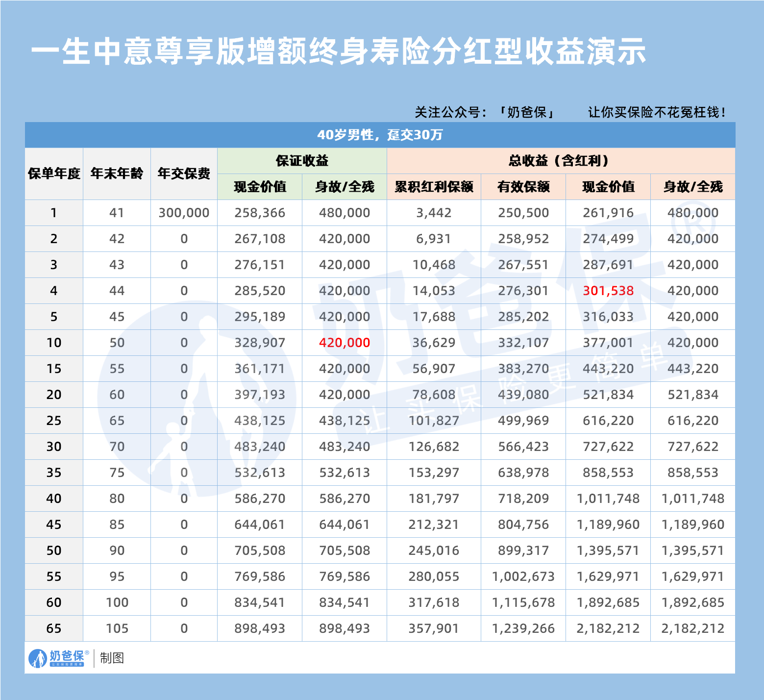This screenshot has width=764, height=700.
Task: Click the 关注公众号：「奶爸保」 text
Action: 485,112
